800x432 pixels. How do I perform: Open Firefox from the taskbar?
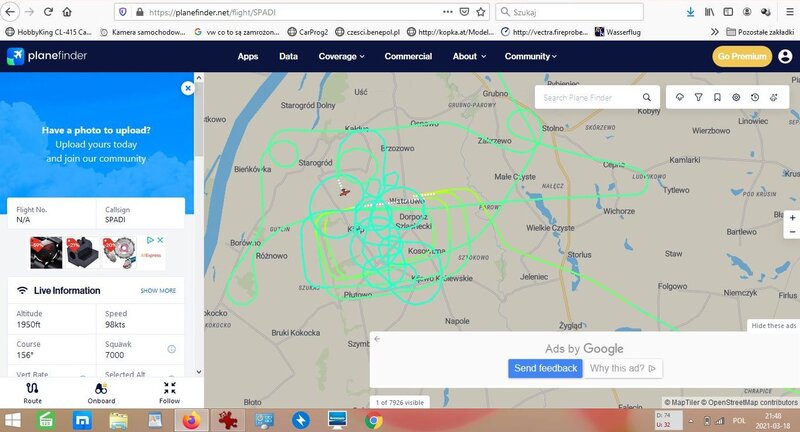(192, 421)
